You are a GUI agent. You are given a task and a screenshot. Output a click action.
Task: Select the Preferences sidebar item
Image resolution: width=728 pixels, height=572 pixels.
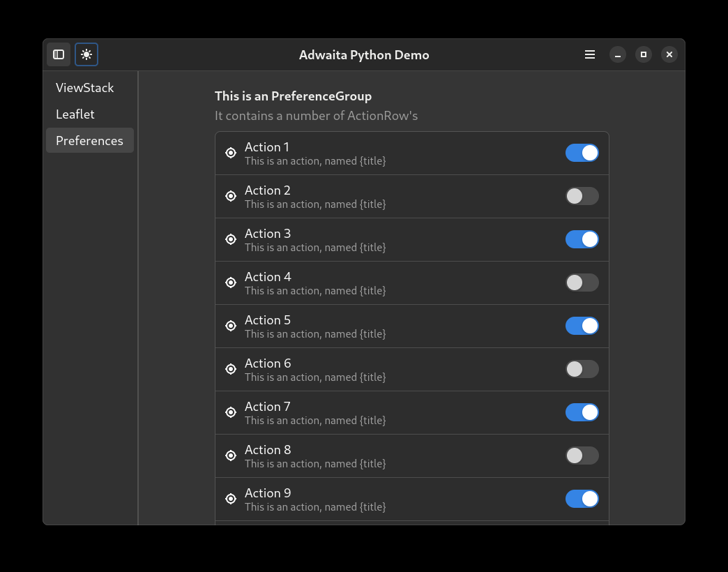coord(90,140)
